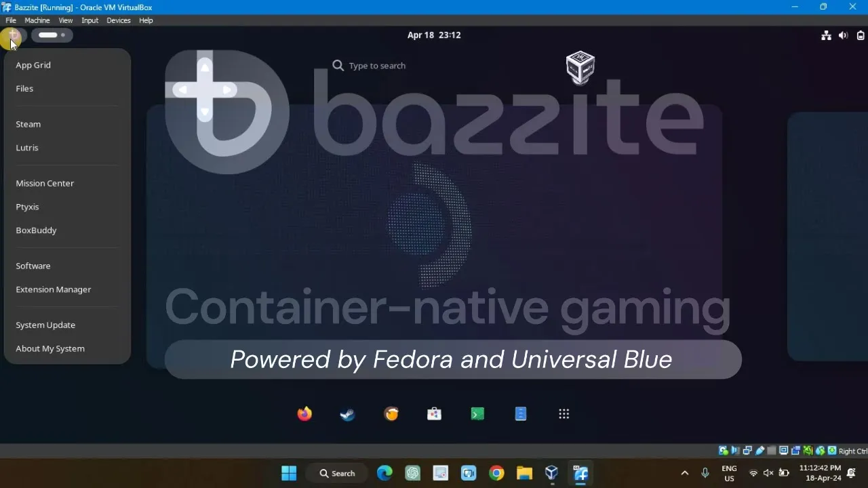Viewport: 868px width, 488px height.
Task: Open VirtualBox File menu
Action: click(x=11, y=20)
